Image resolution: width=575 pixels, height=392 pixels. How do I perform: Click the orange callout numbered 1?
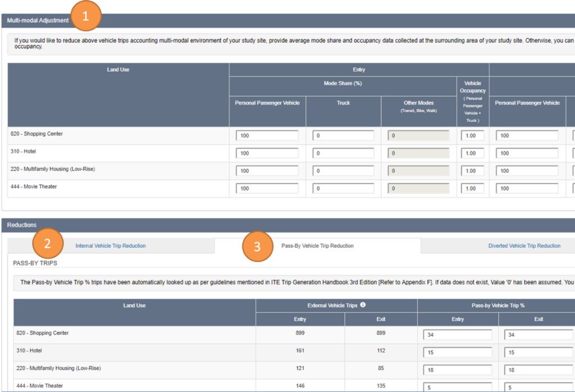(x=85, y=16)
